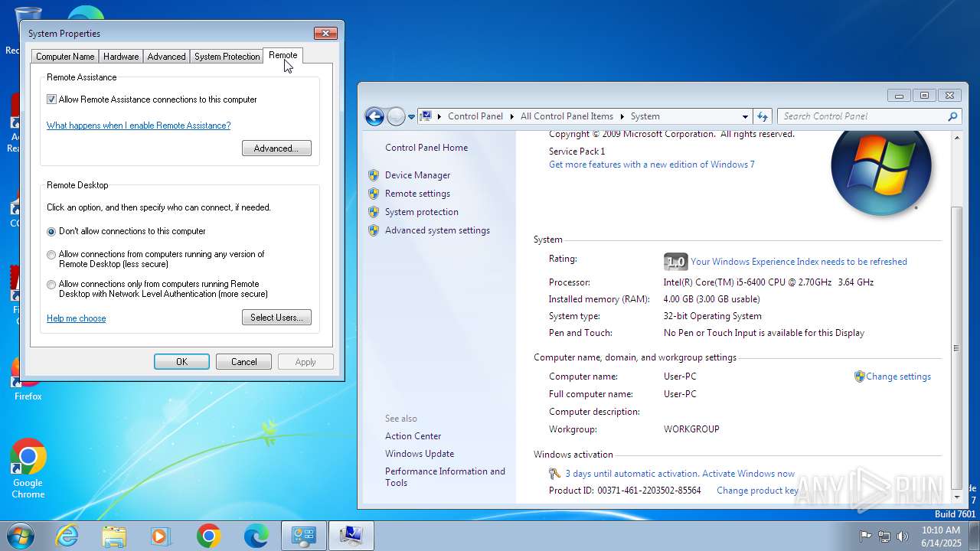Viewport: 980px width, 551px height.
Task: Open Advanced system settings link
Action: tap(437, 230)
